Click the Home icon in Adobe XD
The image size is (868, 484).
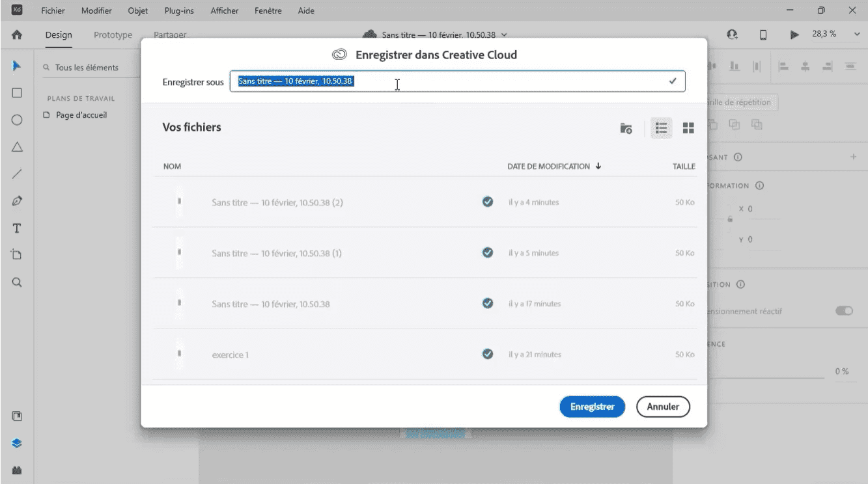coord(17,35)
